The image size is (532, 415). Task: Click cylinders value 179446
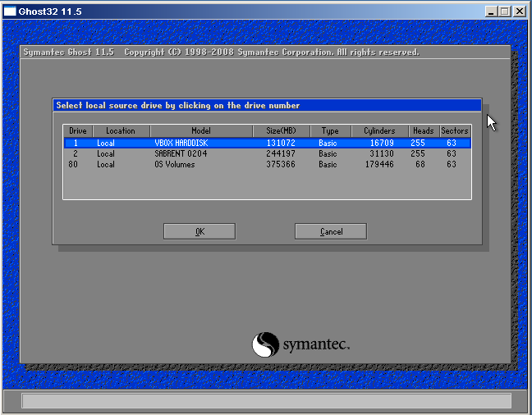[x=379, y=164]
